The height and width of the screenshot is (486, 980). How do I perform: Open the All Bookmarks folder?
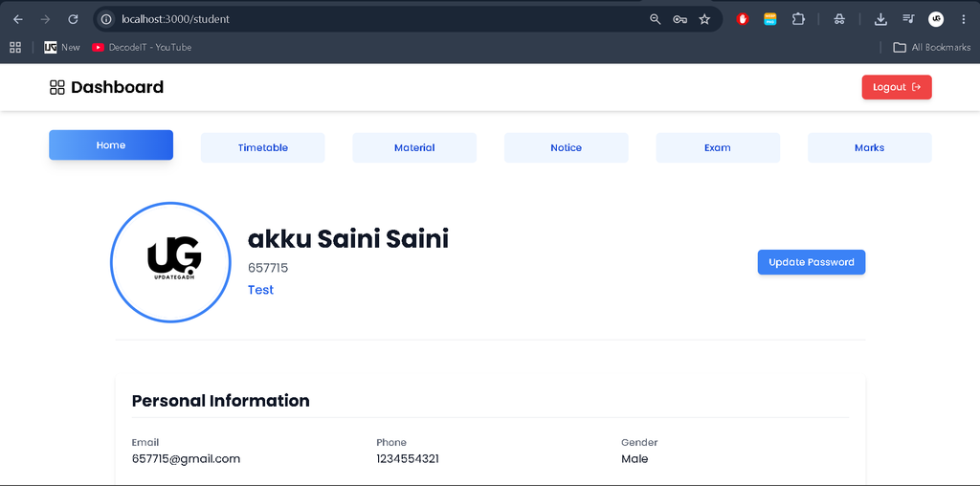point(932,48)
